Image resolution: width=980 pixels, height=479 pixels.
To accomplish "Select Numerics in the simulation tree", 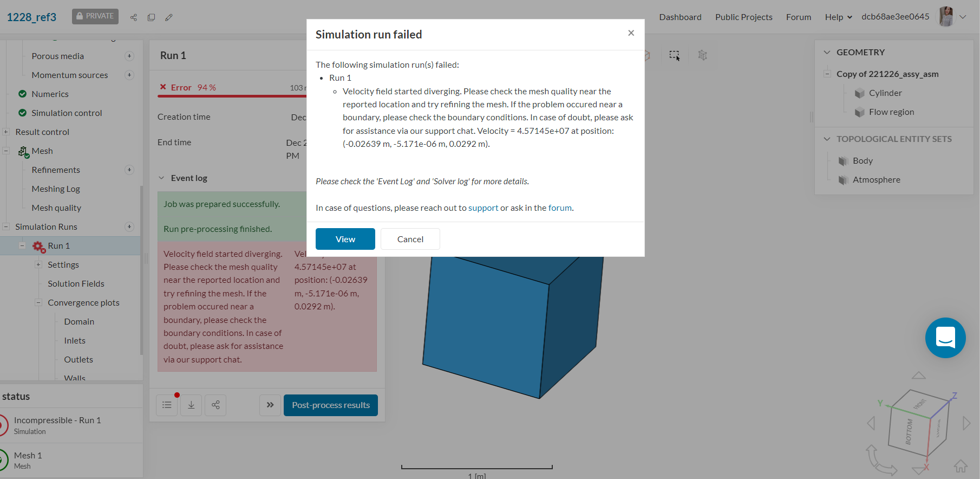I will (x=50, y=94).
